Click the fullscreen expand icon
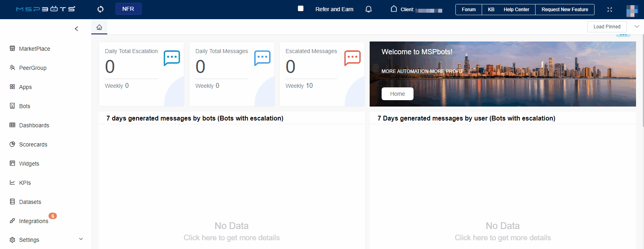 [609, 10]
